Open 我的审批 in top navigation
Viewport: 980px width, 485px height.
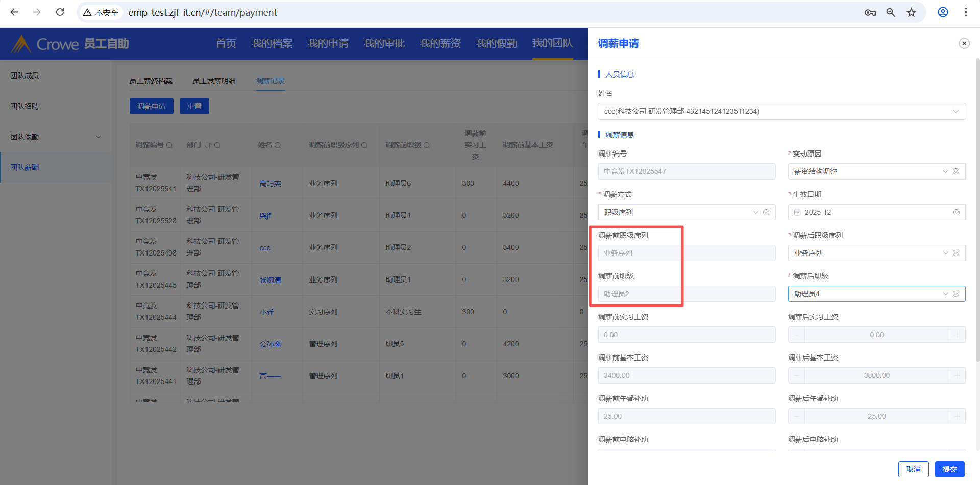[384, 44]
